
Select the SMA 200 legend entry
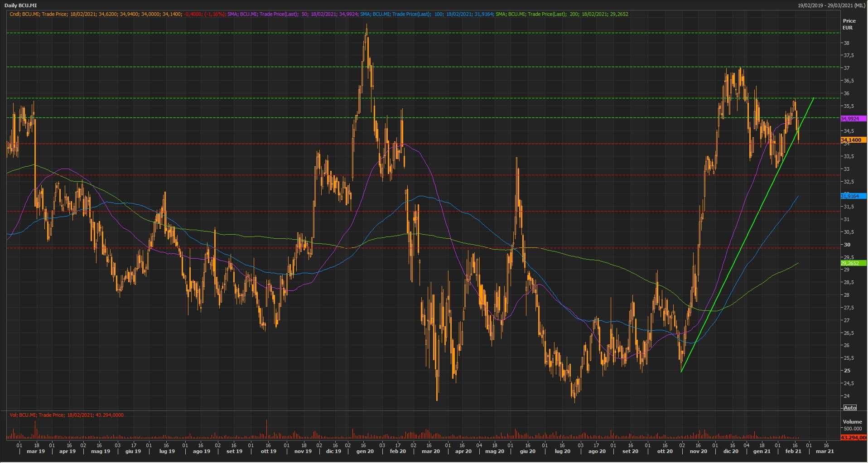click(x=562, y=14)
